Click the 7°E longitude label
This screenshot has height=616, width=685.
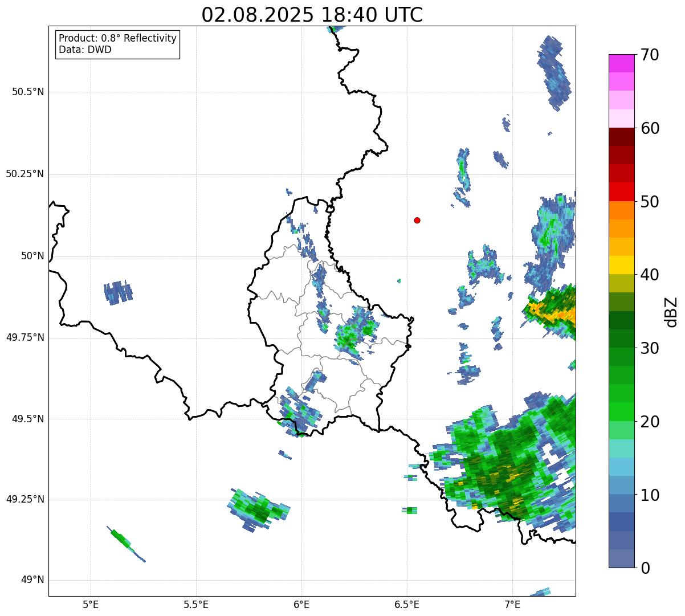[512, 604]
